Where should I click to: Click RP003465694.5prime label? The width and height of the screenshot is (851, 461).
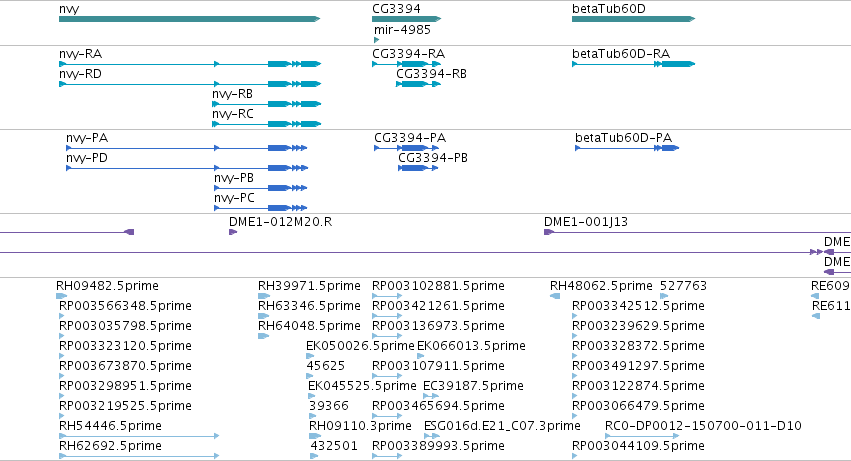(439, 406)
